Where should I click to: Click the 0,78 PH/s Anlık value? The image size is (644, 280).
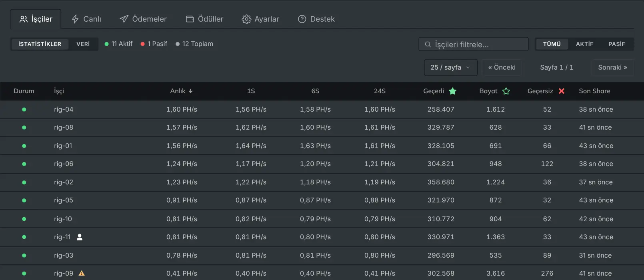(182, 256)
